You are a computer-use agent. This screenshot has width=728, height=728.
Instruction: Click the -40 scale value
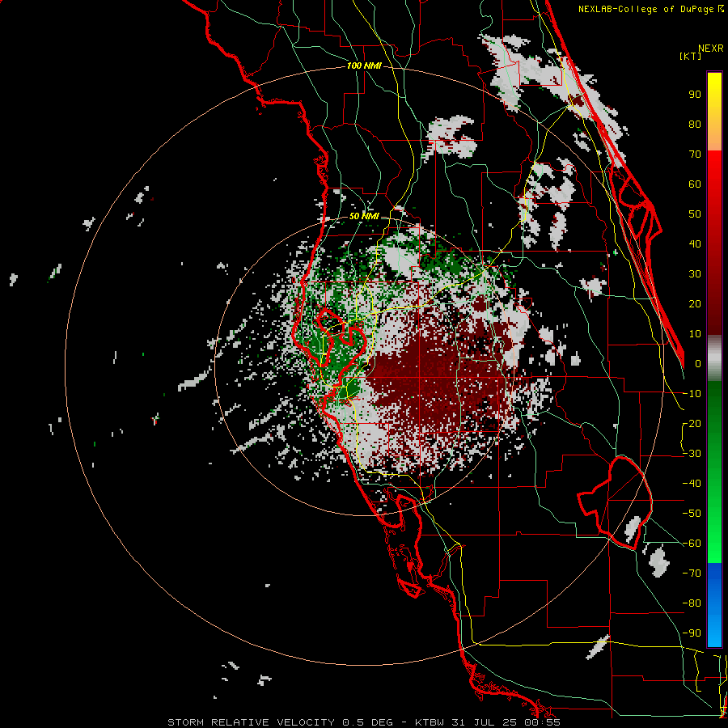click(x=692, y=484)
